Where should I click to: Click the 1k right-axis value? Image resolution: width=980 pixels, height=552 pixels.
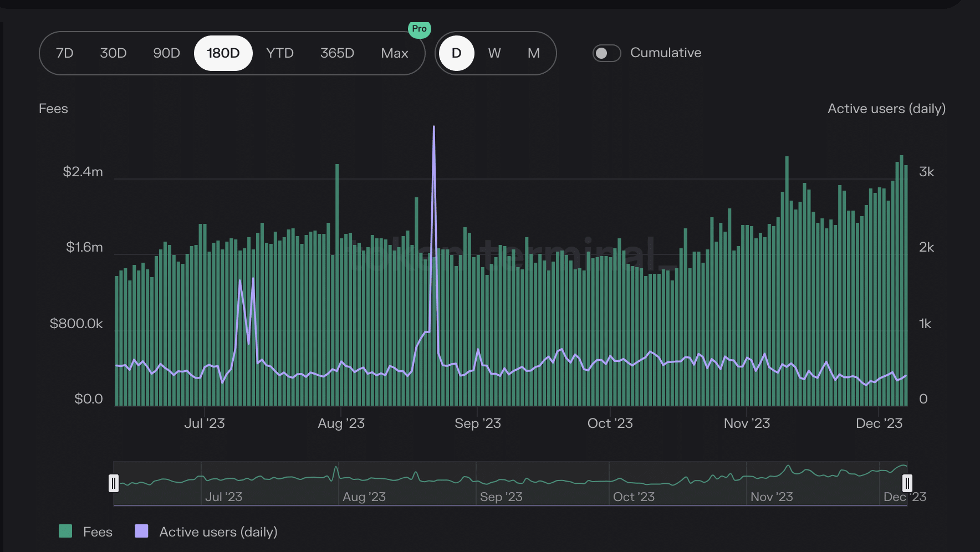click(925, 324)
